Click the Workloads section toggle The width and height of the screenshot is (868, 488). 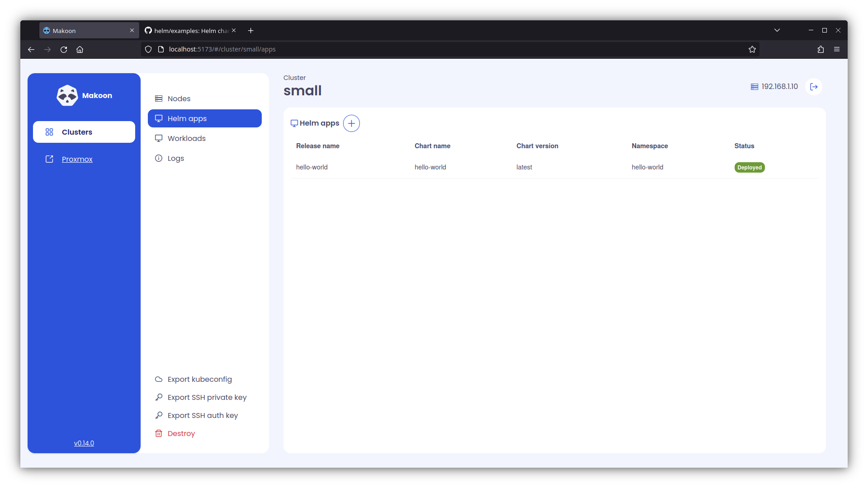(x=186, y=138)
